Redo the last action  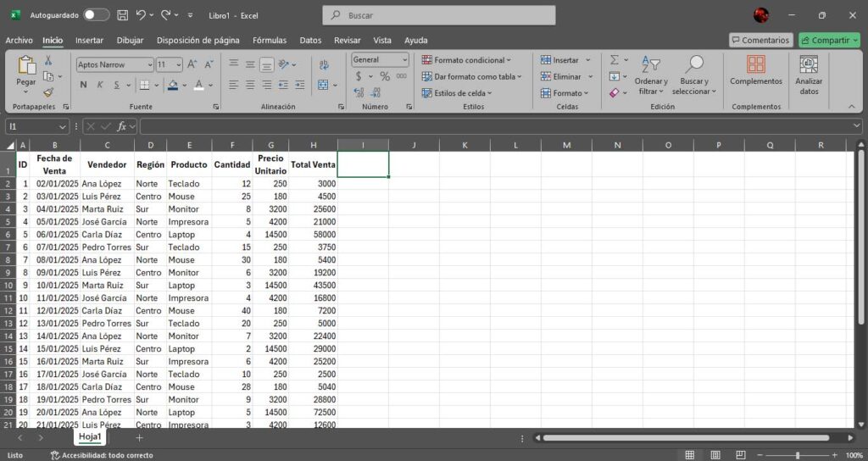coord(165,15)
